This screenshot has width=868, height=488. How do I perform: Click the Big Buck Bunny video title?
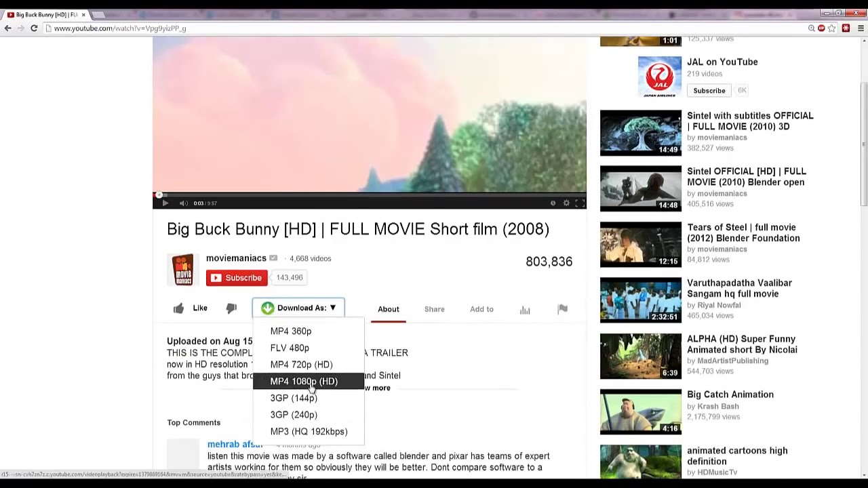tap(358, 229)
